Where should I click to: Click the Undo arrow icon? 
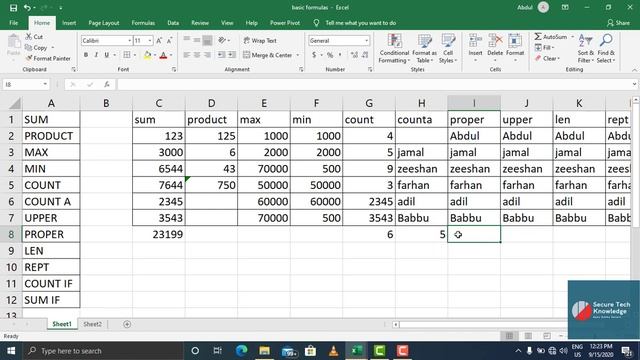point(27,7)
